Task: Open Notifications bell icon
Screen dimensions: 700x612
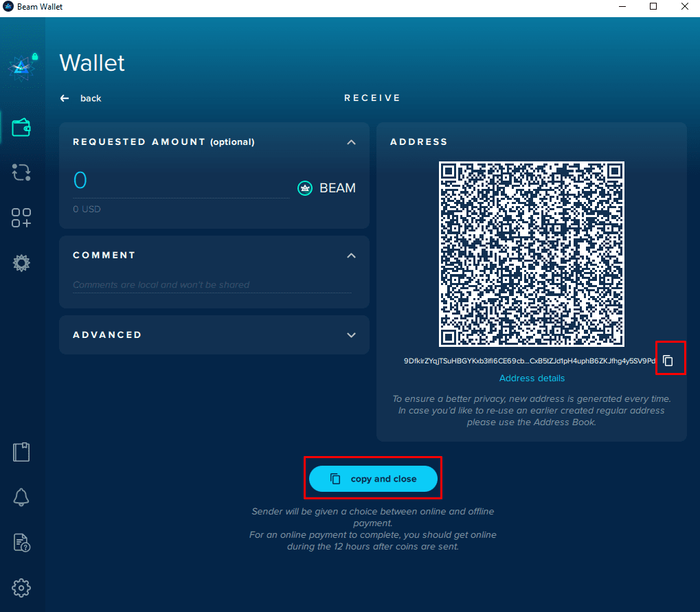Action: (x=21, y=497)
